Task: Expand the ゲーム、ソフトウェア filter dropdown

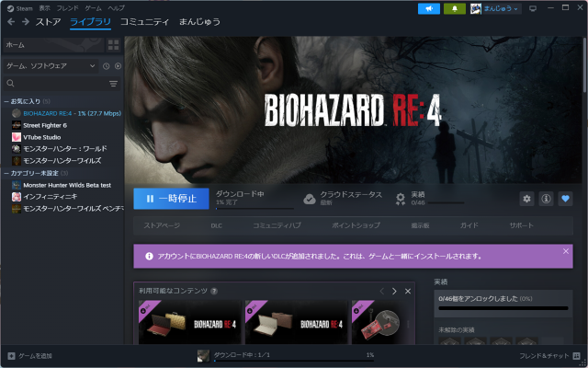Action: tap(51, 66)
